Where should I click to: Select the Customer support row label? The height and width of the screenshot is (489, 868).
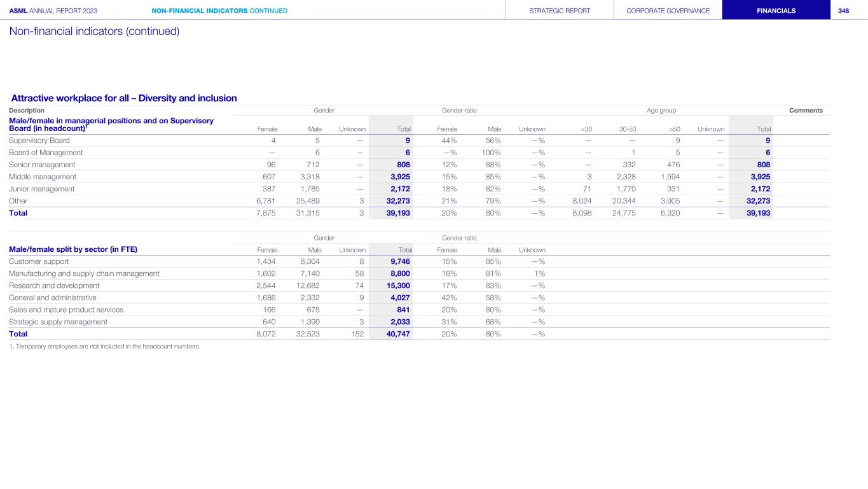39,261
